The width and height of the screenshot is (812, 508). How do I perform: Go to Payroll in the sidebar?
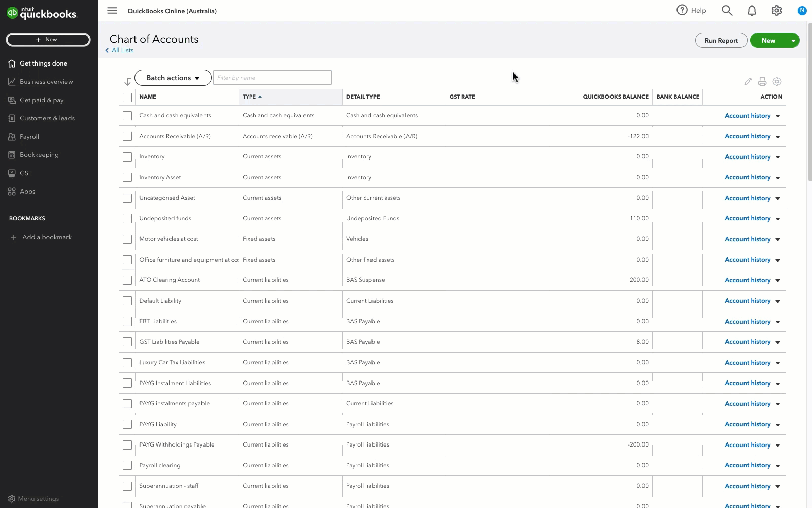click(x=29, y=137)
